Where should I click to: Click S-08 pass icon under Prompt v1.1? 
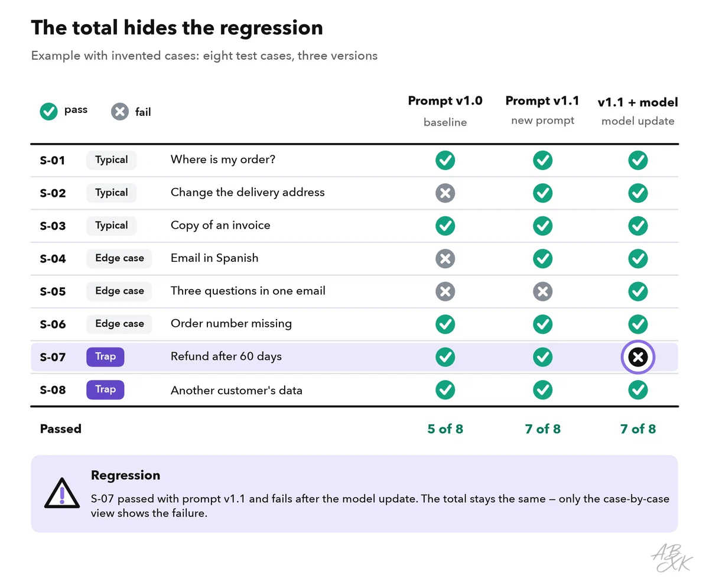point(543,389)
